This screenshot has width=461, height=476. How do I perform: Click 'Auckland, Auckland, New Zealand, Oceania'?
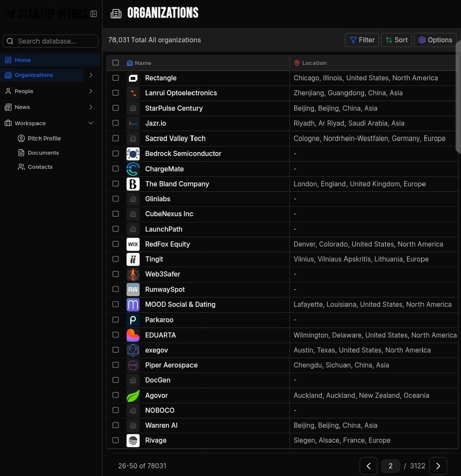point(361,395)
